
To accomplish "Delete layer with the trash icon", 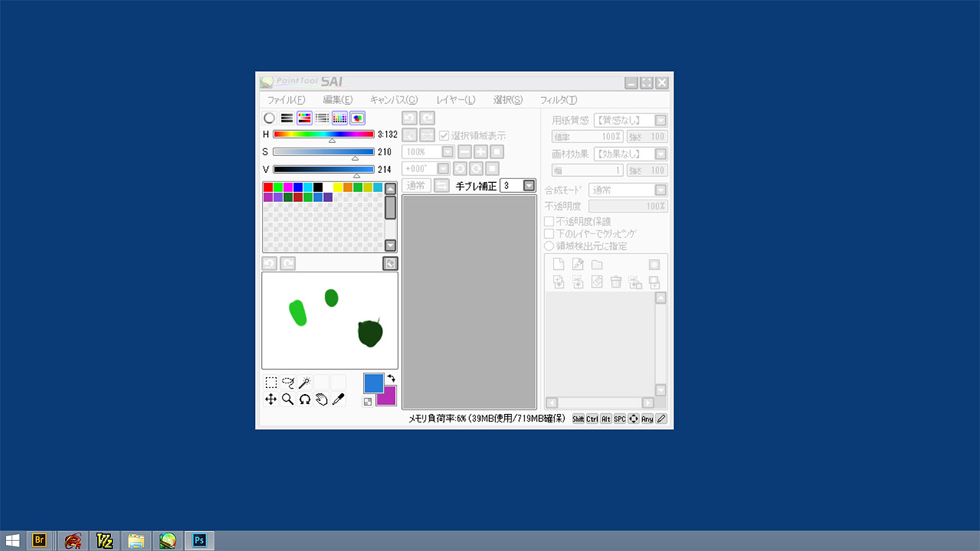I will click(616, 282).
